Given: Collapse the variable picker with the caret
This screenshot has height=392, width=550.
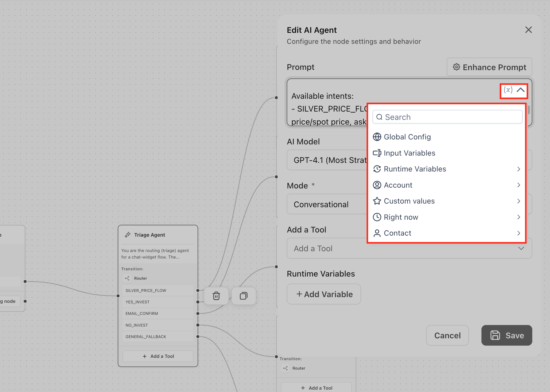Looking at the screenshot, I should (521, 90).
